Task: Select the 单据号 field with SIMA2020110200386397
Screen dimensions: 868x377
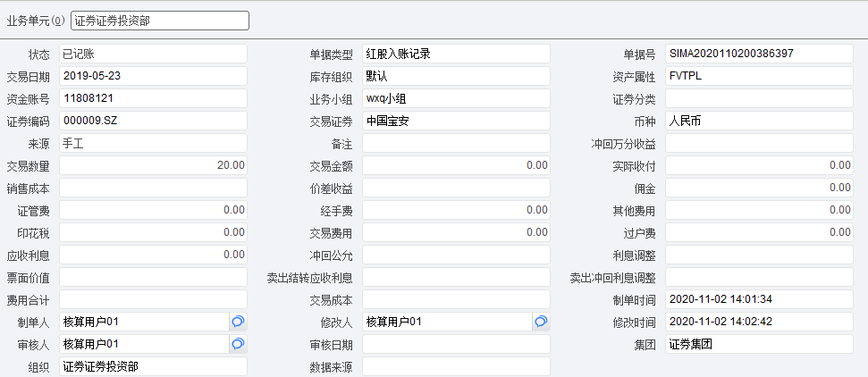Action: pos(758,54)
